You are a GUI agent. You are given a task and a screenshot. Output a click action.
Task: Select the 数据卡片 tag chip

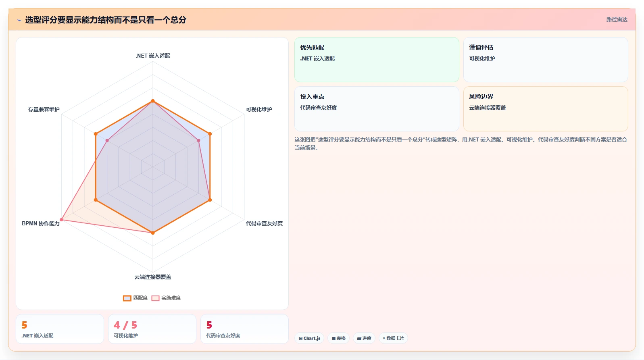coord(393,338)
